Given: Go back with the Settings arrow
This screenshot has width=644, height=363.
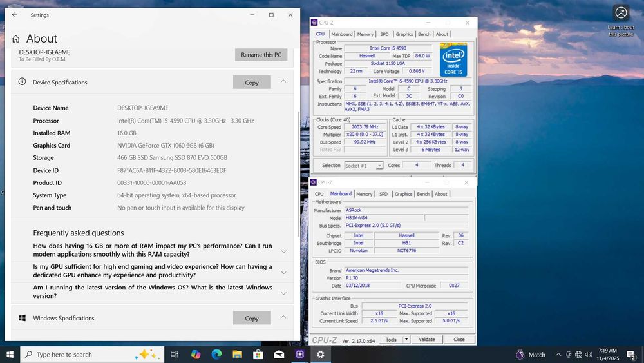Looking at the screenshot, I should pyautogui.click(x=15, y=15).
